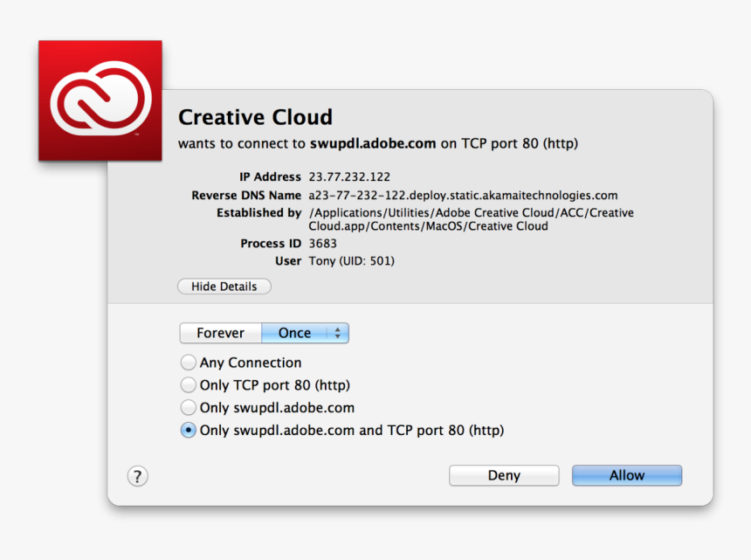Deny the connection request
This screenshot has height=560, width=751.
tap(504, 475)
